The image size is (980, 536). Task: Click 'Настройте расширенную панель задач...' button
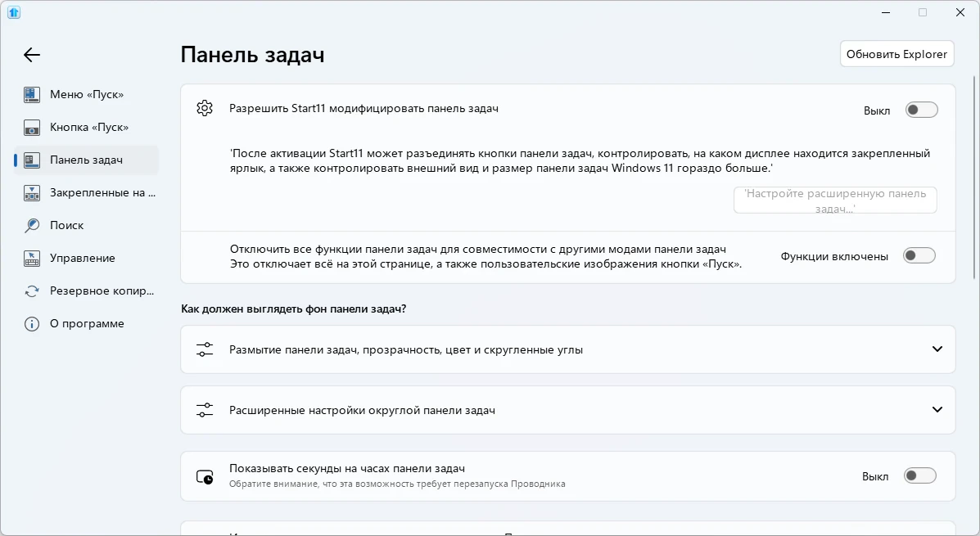click(835, 200)
